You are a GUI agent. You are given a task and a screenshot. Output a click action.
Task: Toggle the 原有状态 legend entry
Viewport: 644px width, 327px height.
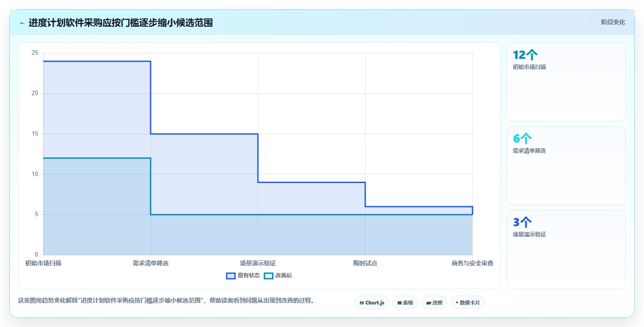pyautogui.click(x=243, y=275)
